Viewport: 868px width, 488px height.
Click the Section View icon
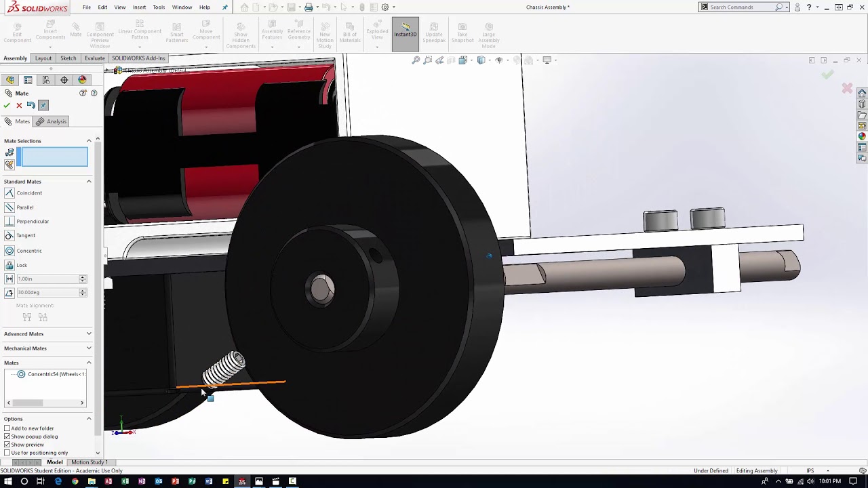click(451, 60)
